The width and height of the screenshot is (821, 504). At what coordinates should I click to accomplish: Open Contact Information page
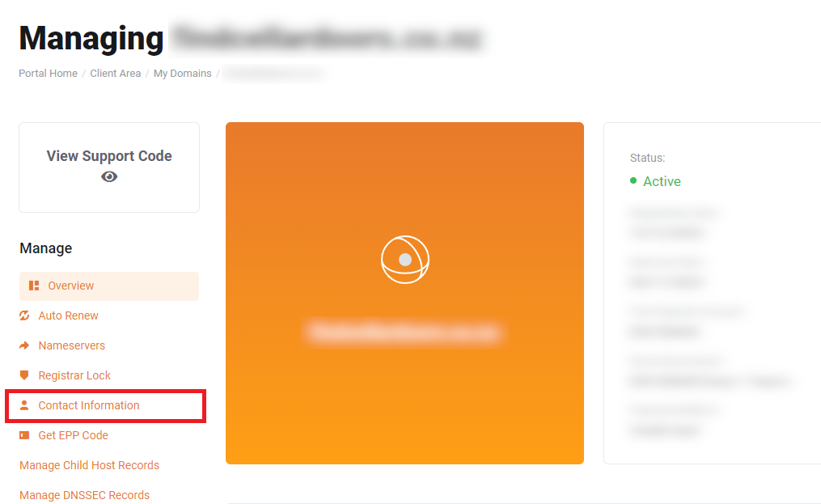pos(88,405)
